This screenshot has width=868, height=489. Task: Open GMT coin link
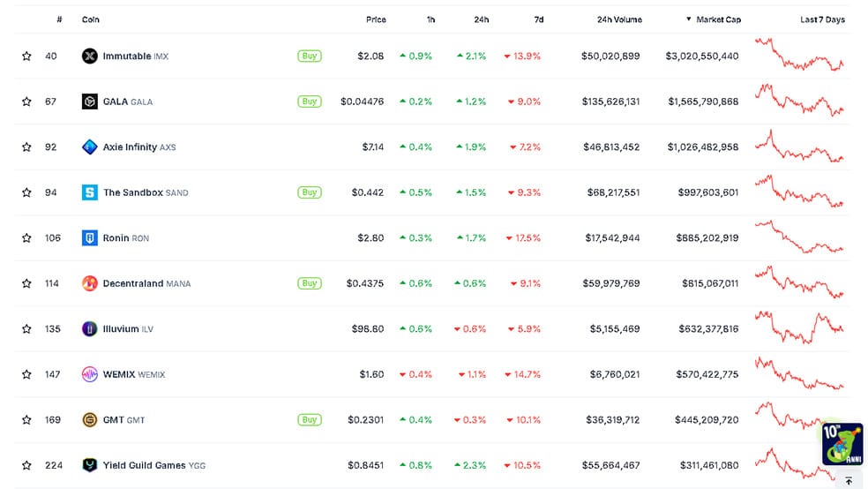click(x=124, y=420)
